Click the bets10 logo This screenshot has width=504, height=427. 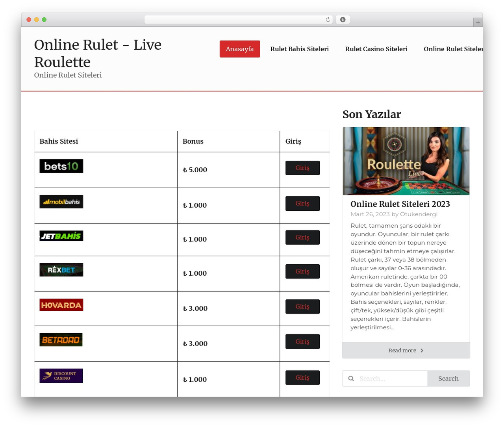tap(61, 166)
